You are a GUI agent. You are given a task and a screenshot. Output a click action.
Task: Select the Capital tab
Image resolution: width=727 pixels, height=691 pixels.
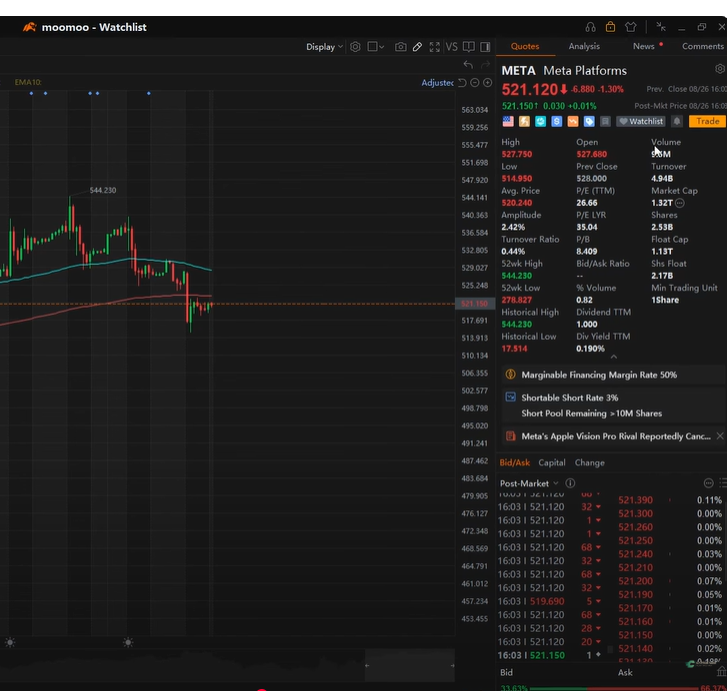coord(552,463)
